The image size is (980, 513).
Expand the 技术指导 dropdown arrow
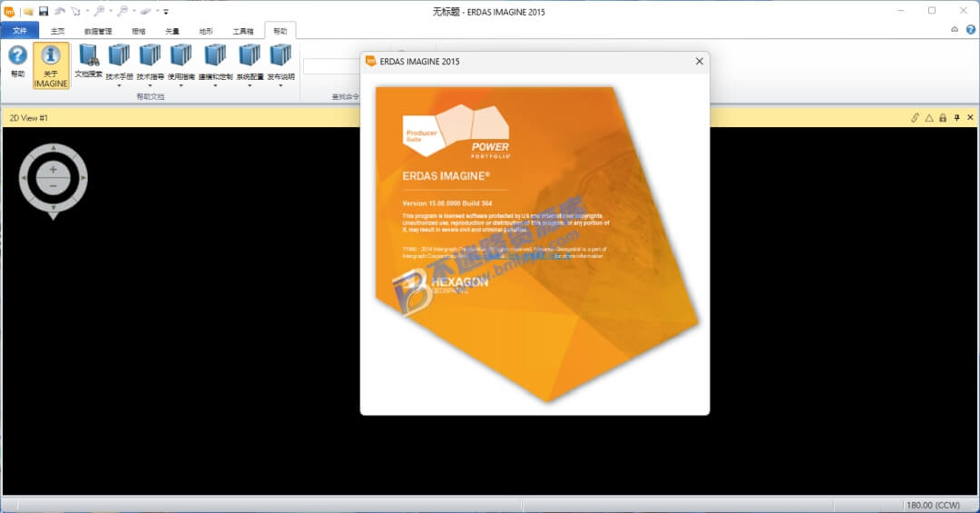pos(150,85)
